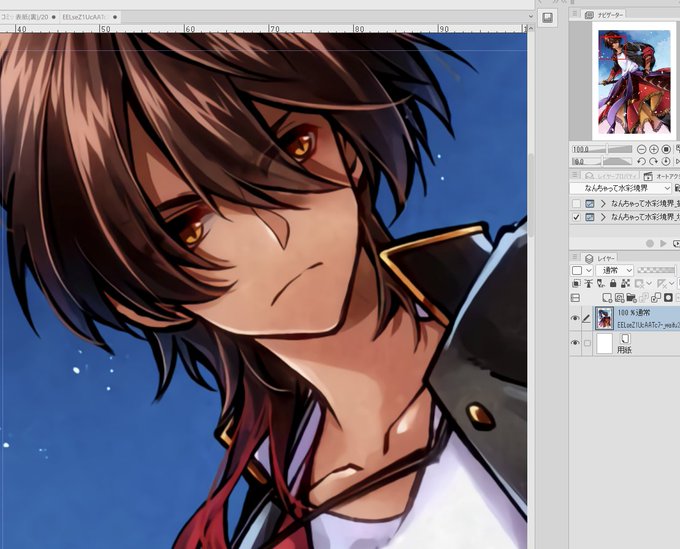
Task: Switch to the レイヤープロパティ tab
Action: point(610,176)
